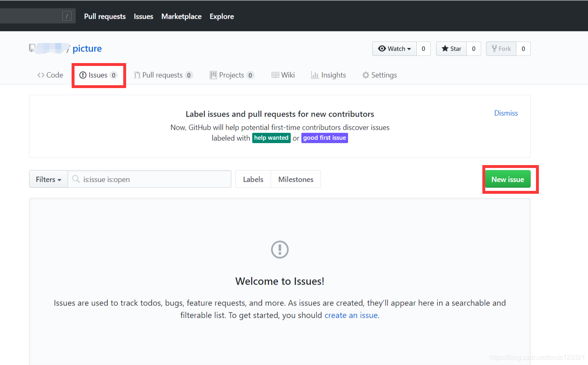Click the Issues tab exclamation icon
The height and width of the screenshot is (365, 588).
coord(83,75)
